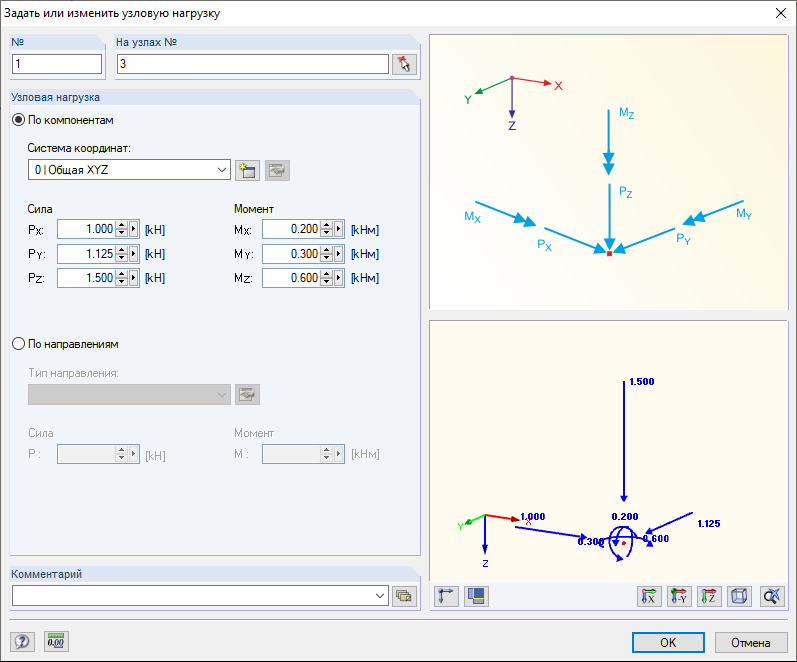Confirm the nodal load with OK
Image resolution: width=797 pixels, height=662 pixels.
tap(668, 643)
